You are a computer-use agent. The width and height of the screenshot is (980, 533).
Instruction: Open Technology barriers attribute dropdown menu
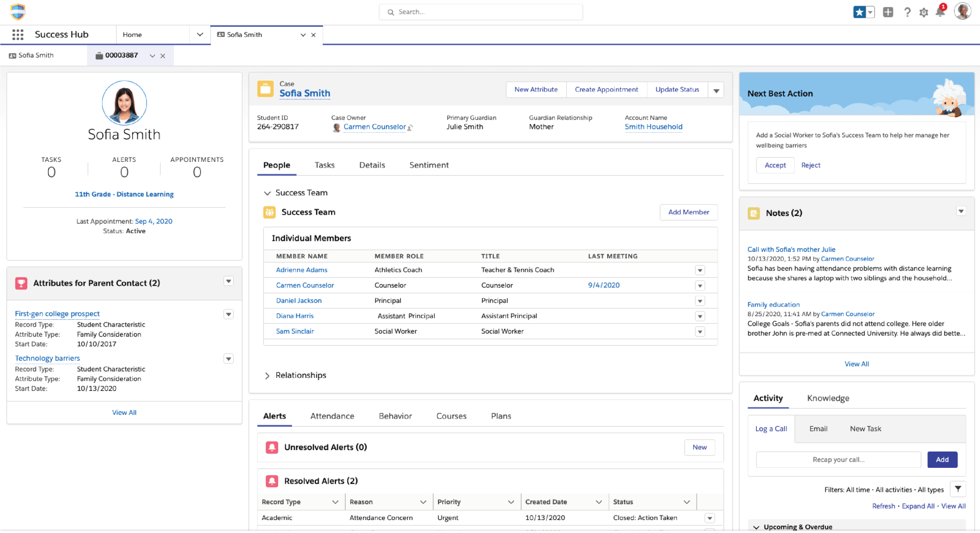click(x=228, y=359)
